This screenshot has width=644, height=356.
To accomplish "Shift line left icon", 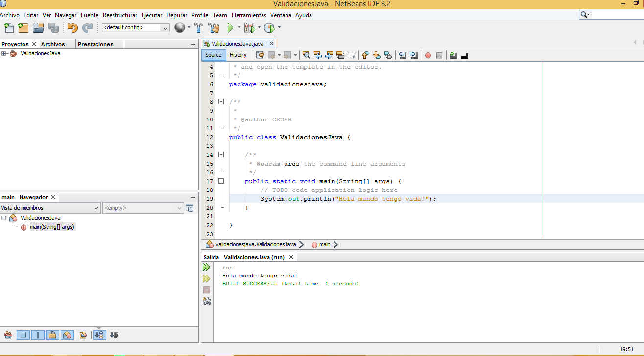I will (x=403, y=55).
